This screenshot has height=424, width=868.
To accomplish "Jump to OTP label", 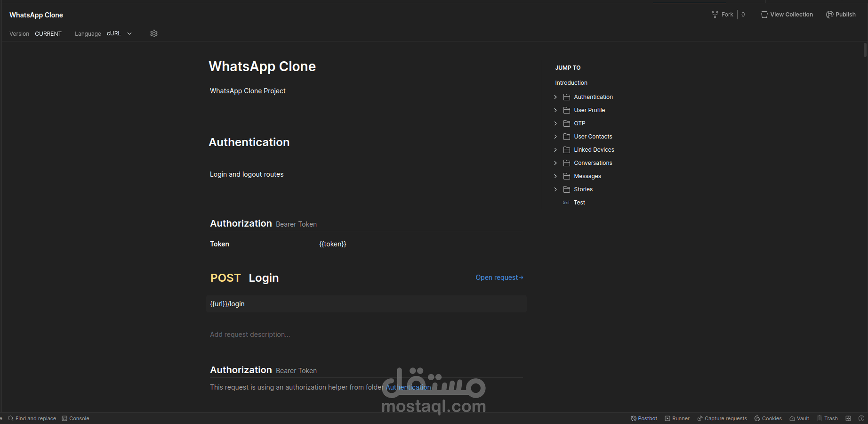I will click(579, 123).
